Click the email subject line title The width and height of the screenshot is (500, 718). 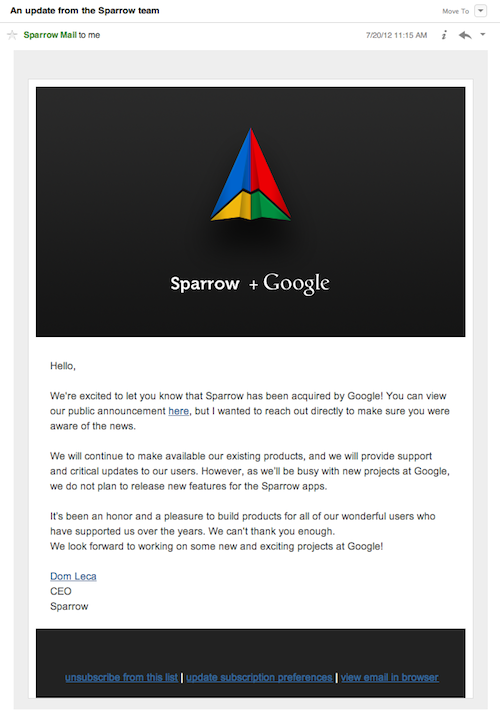[85, 11]
